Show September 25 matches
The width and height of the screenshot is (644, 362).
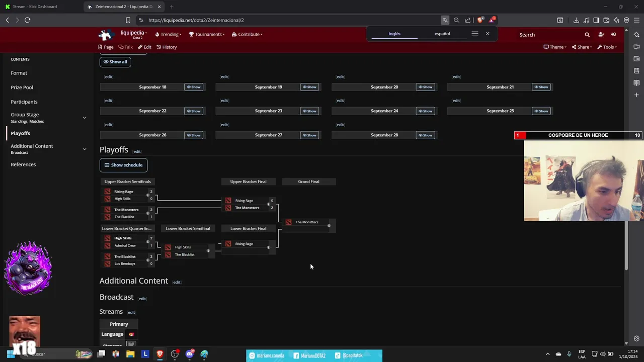541,111
